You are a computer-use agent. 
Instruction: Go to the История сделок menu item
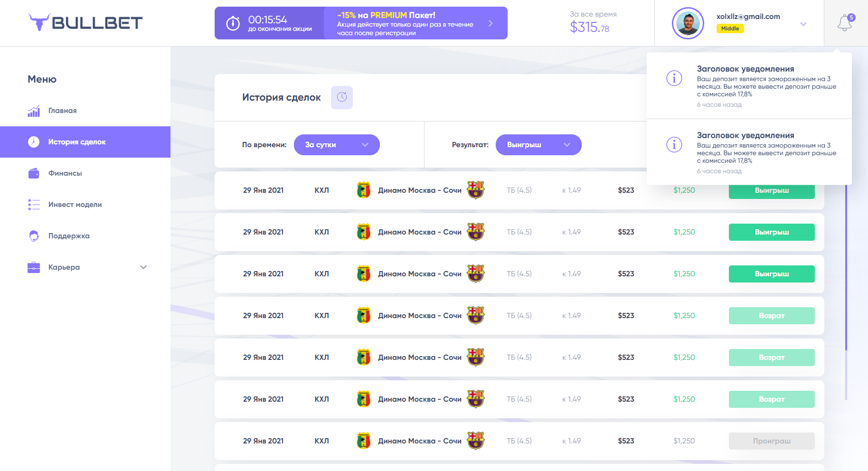85,142
